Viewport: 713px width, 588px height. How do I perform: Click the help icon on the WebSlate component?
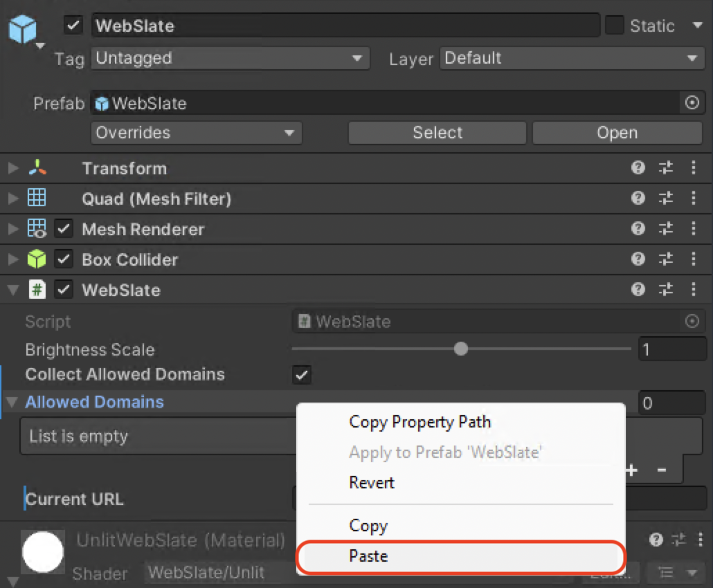coord(638,290)
